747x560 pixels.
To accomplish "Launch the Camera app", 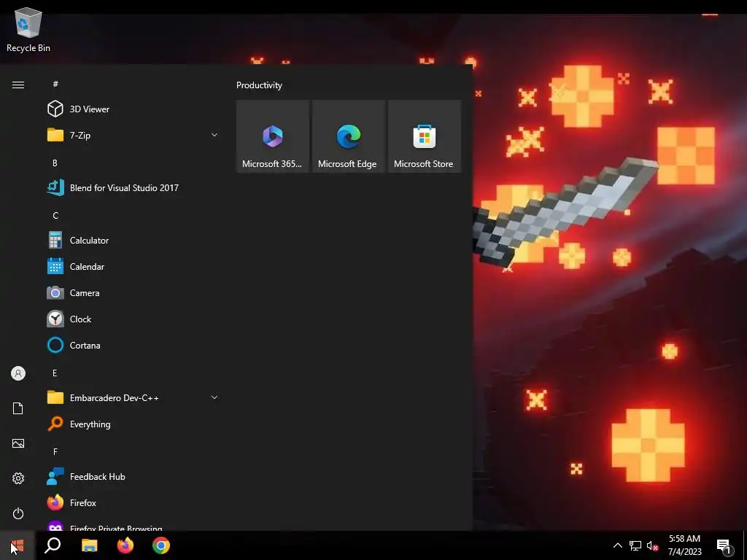I will click(131, 293).
